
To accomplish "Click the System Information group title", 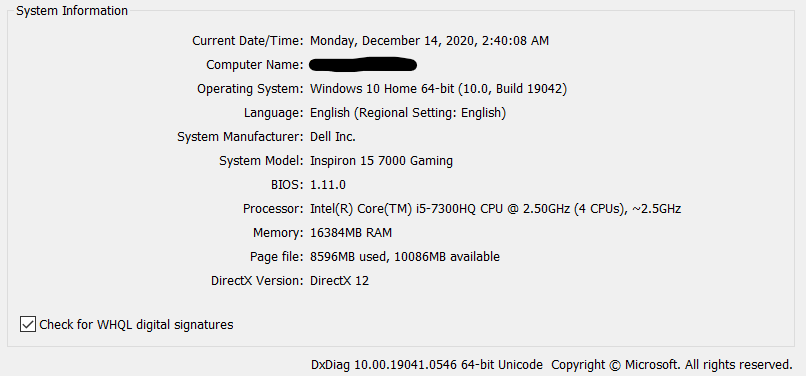I will coord(72,11).
